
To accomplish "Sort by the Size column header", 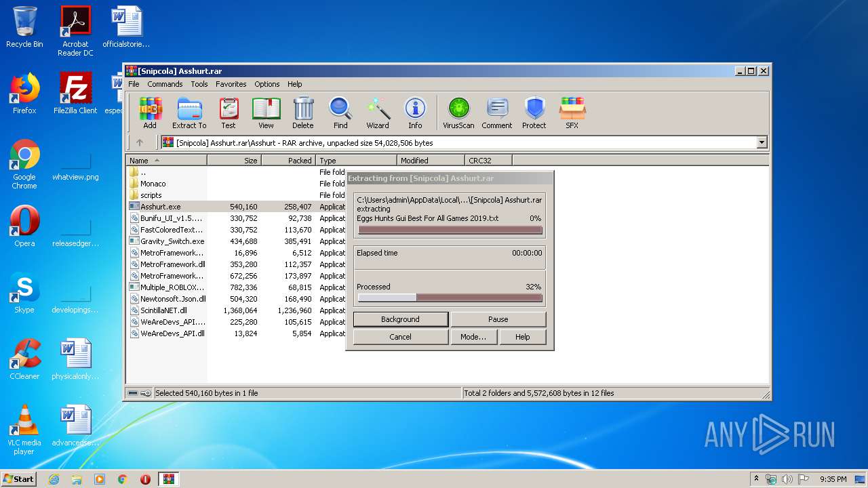I will tap(235, 161).
